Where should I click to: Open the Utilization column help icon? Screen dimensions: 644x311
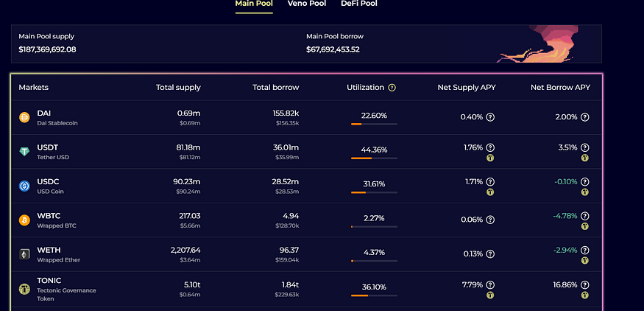pyautogui.click(x=392, y=88)
